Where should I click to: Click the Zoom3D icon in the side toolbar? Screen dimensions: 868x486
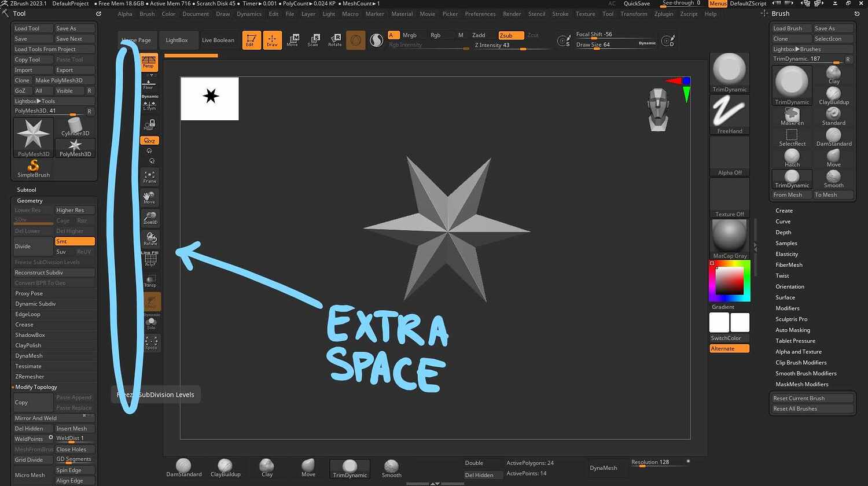click(149, 219)
